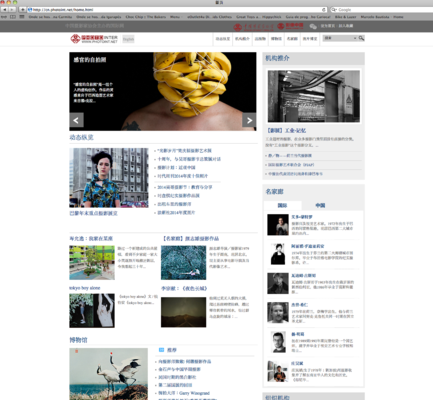Image resolution: width=433 pixels, height=400 pixels.
Task: Click the first portrait in the 名家廊 list
Action: [x=278, y=225]
